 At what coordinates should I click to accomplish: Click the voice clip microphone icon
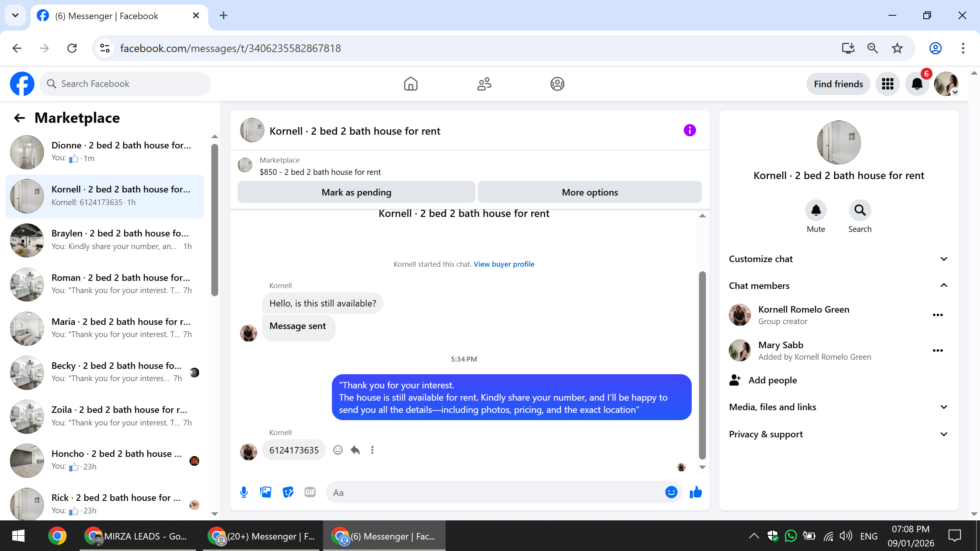(x=244, y=492)
